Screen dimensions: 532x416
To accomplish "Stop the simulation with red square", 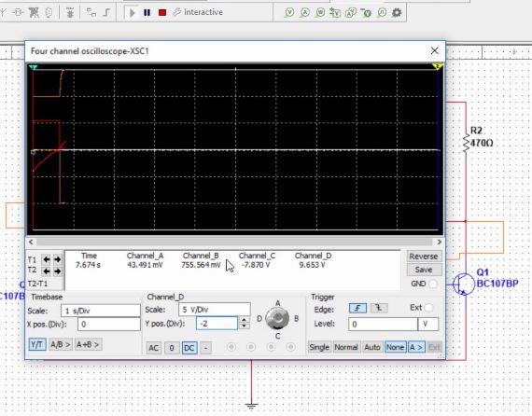I will [x=162, y=12].
